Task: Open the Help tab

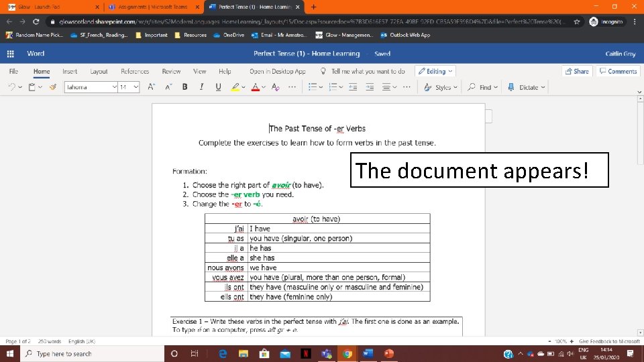Action: tap(225, 72)
